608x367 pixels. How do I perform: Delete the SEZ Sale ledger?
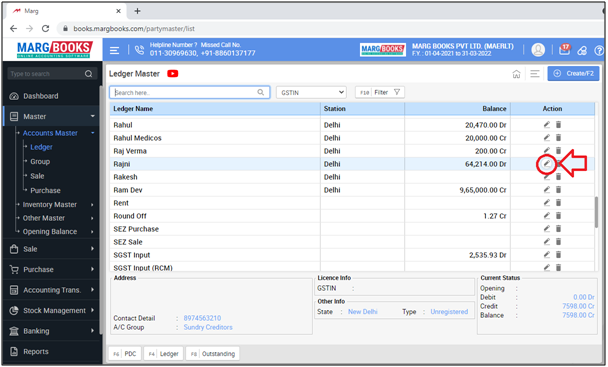pos(558,242)
